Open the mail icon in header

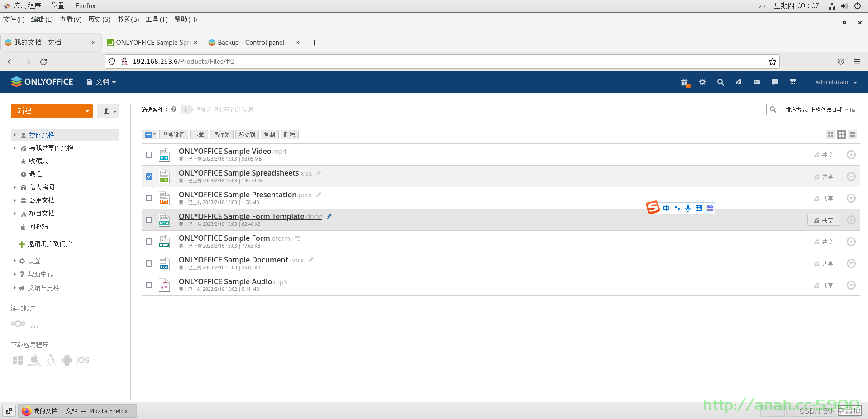(x=757, y=82)
